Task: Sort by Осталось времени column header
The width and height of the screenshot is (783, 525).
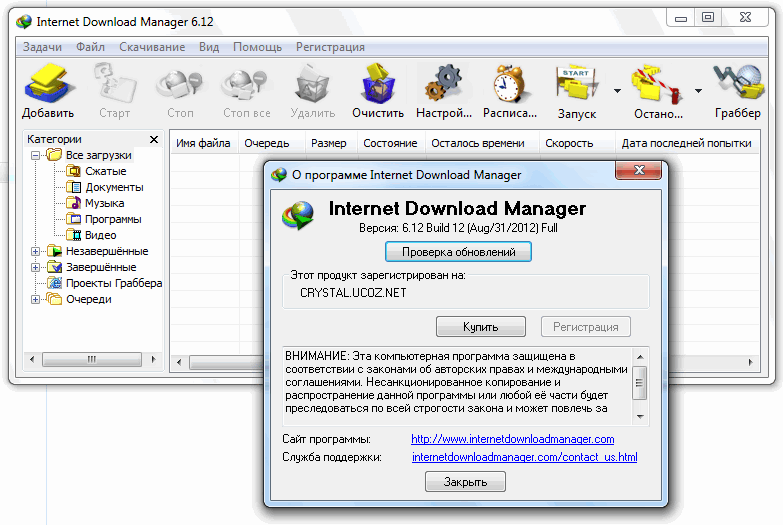Action: tap(482, 143)
